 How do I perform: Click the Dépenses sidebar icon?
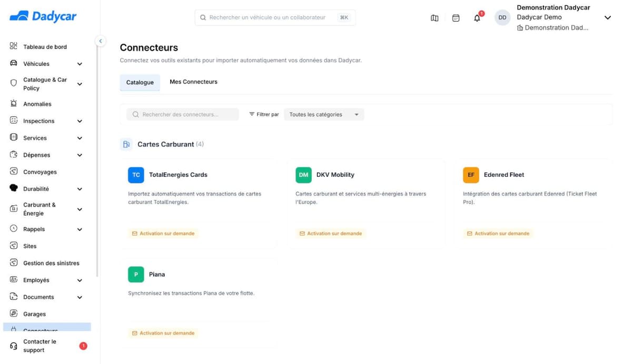tap(14, 155)
